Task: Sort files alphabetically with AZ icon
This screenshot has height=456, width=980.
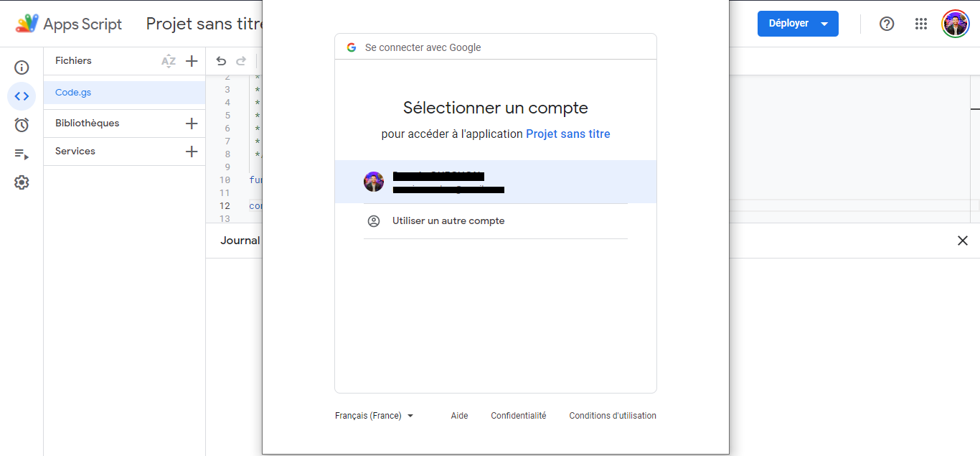Action: [169, 61]
